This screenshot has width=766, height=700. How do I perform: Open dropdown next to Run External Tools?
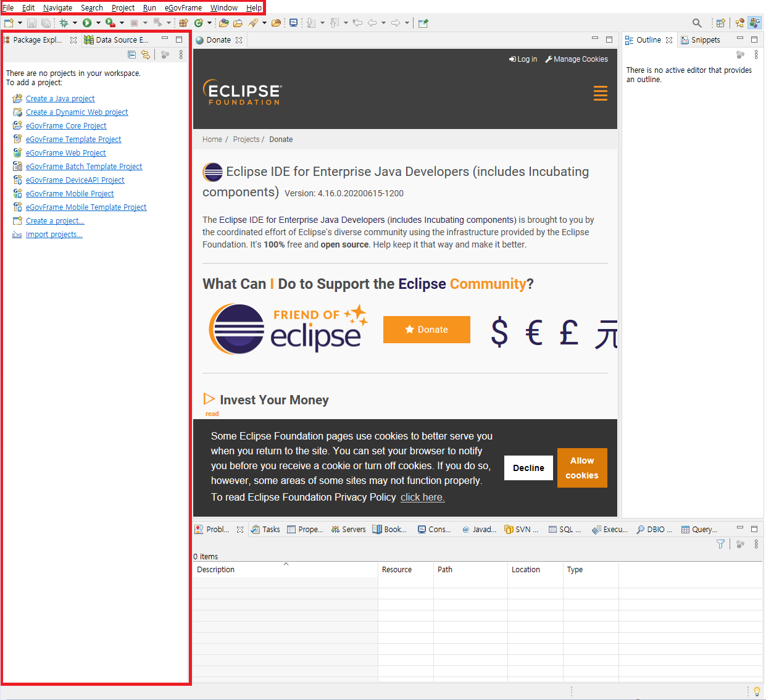coord(122,23)
